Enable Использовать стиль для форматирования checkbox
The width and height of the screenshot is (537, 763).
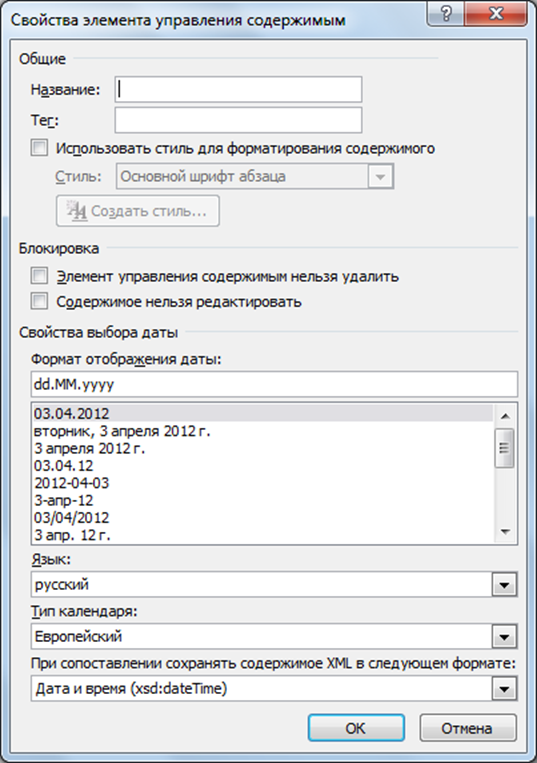39,147
